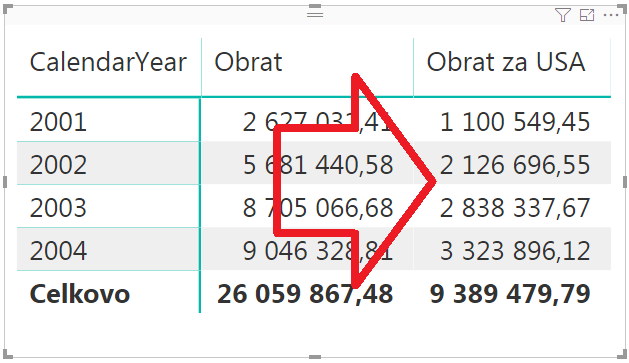Click the 26 059 867,48 total value
This screenshot has width=629, height=363.
click(x=305, y=294)
